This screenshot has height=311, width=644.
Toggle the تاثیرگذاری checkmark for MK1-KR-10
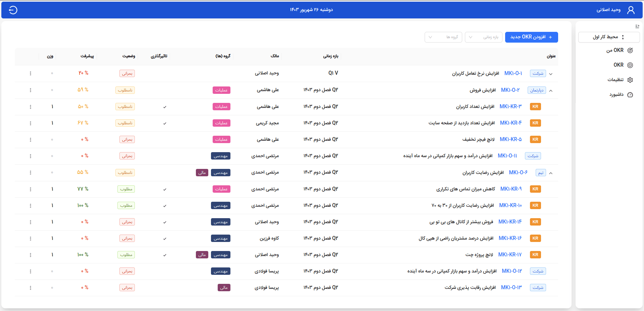[165, 206]
